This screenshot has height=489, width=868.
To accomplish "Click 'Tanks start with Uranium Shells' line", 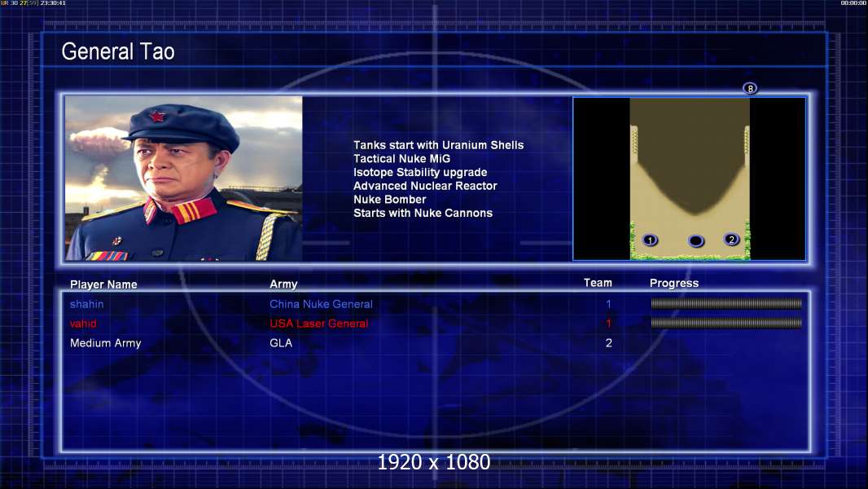I will click(438, 145).
